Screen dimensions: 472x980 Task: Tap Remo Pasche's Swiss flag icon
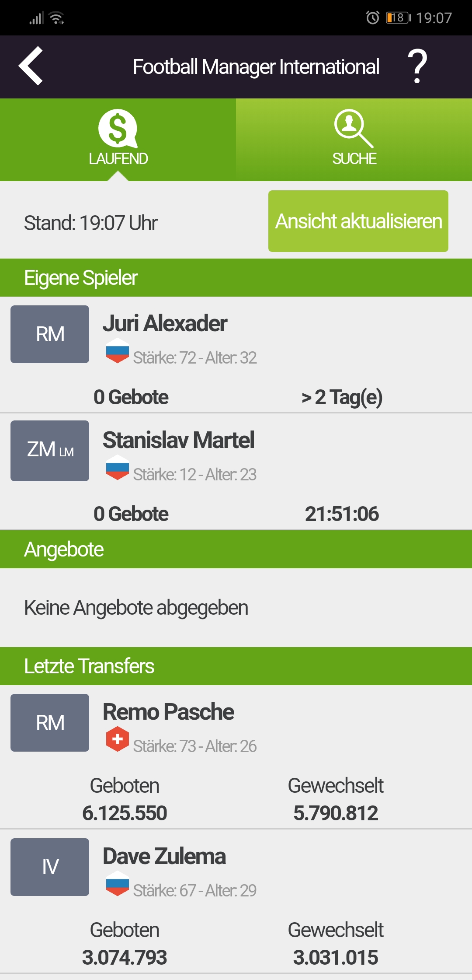pyautogui.click(x=118, y=739)
